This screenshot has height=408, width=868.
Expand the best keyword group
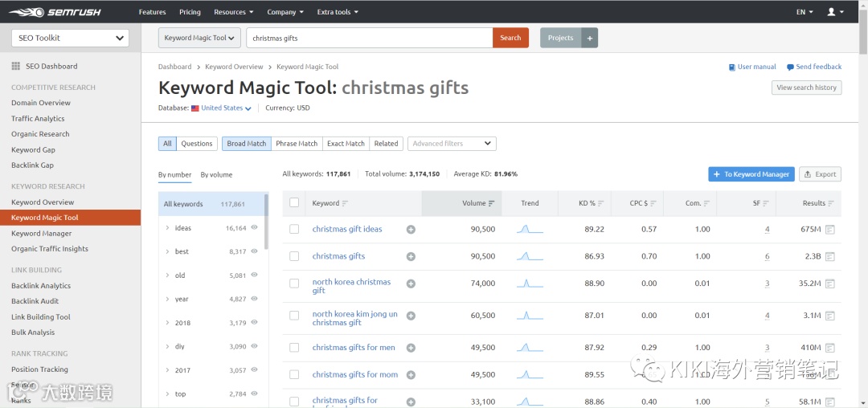167,251
